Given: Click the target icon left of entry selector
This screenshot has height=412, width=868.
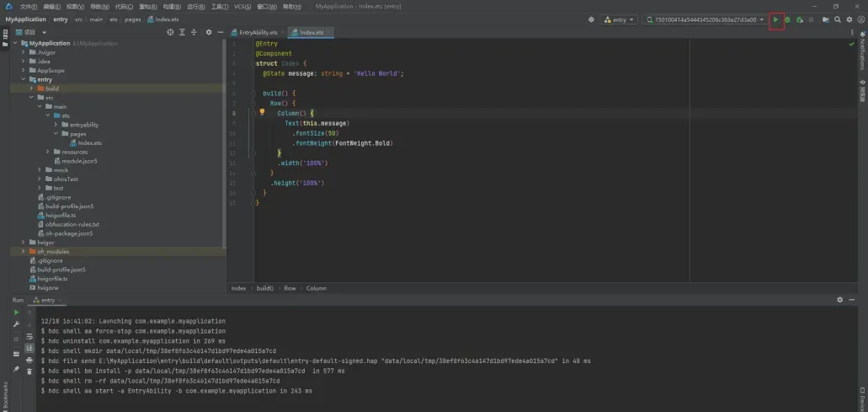Looking at the screenshot, I should (x=591, y=19).
